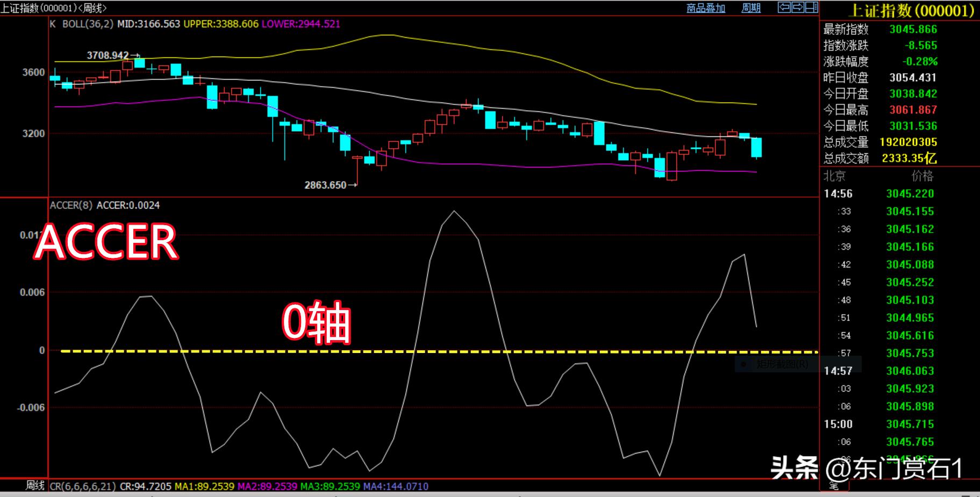Click the 最新指数 value 3045.866
Viewport: 980px width, 497px height.
point(913,30)
